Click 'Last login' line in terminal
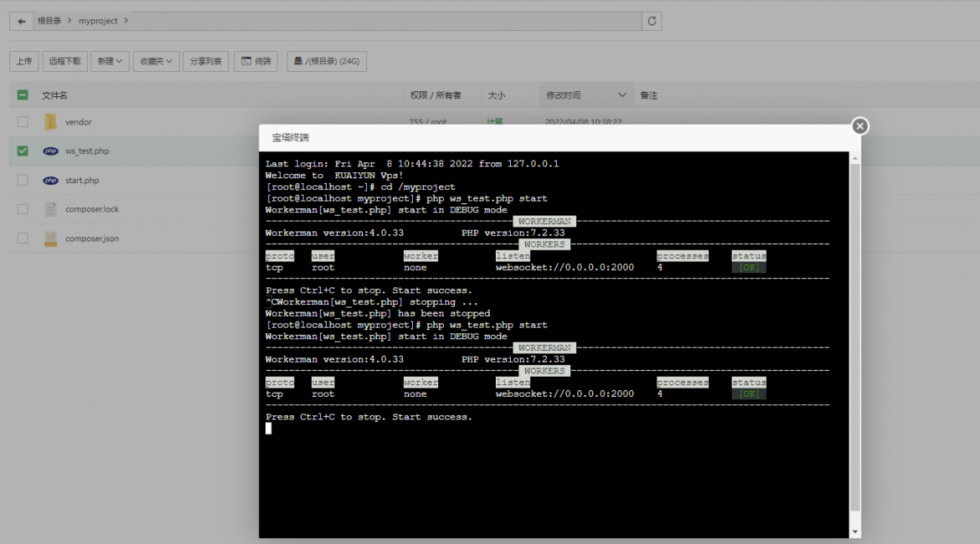Viewport: 980px width, 544px height. [x=412, y=164]
